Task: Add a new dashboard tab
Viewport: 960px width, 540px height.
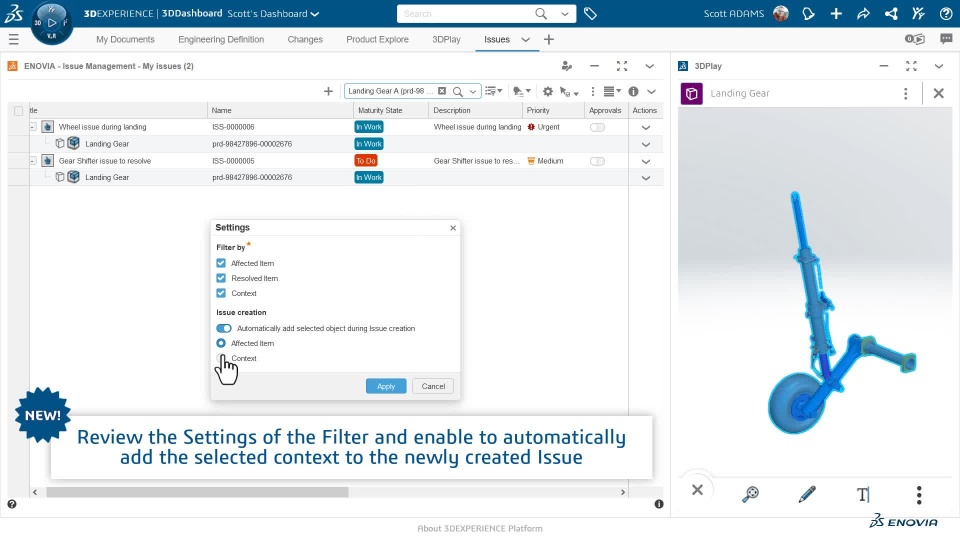Action: (x=549, y=40)
